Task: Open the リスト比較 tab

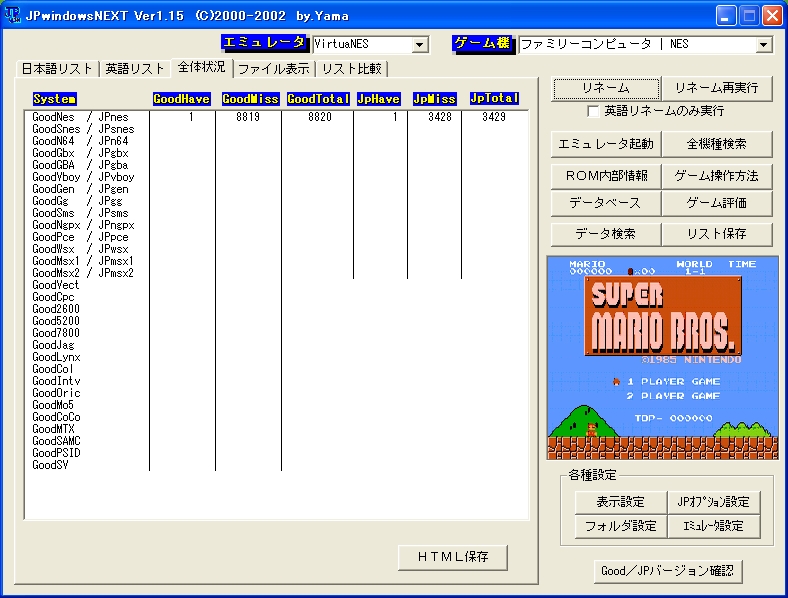Action: (352, 69)
